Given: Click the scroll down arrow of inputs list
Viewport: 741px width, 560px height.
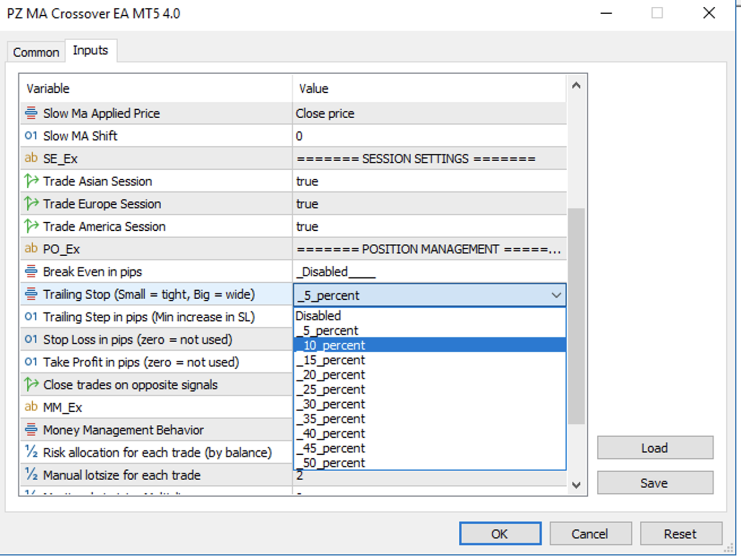Looking at the screenshot, I should pyautogui.click(x=576, y=485).
